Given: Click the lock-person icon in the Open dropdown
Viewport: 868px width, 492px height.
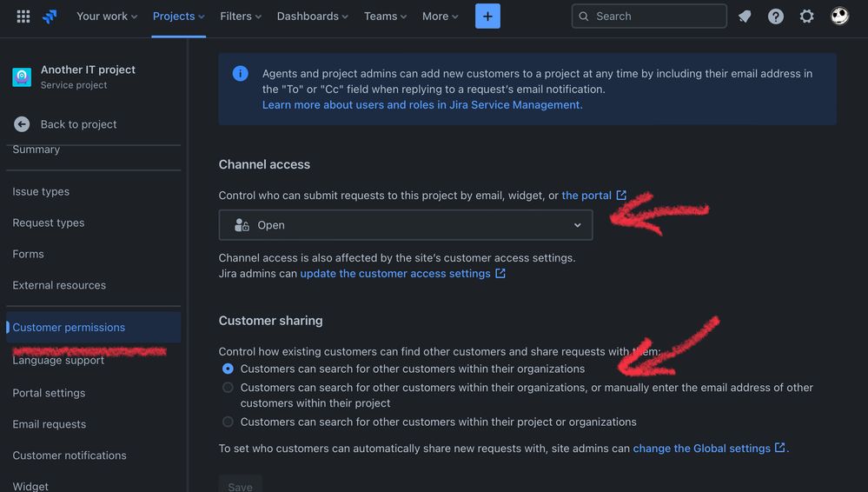Looking at the screenshot, I should [x=242, y=225].
